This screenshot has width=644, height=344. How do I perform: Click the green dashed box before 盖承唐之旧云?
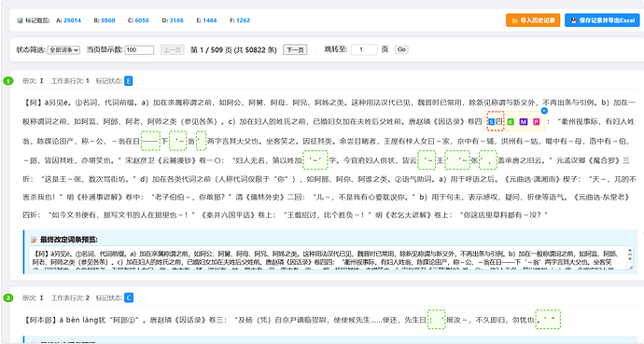488,160
